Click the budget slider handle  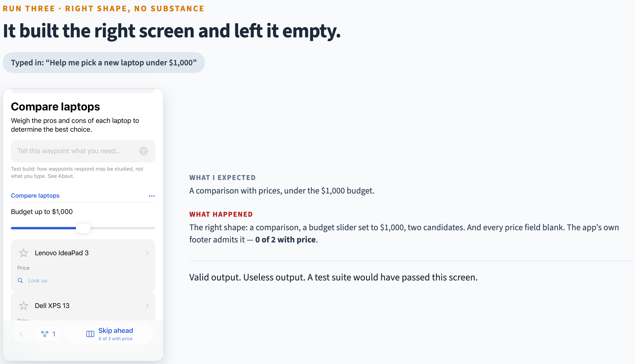tap(83, 228)
